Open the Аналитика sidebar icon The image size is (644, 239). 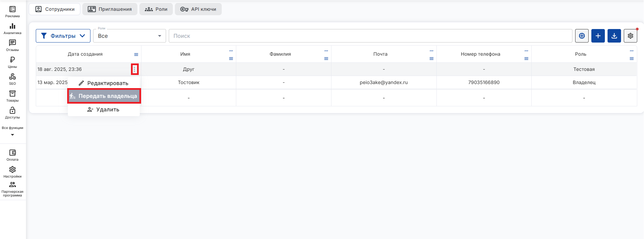tap(12, 28)
